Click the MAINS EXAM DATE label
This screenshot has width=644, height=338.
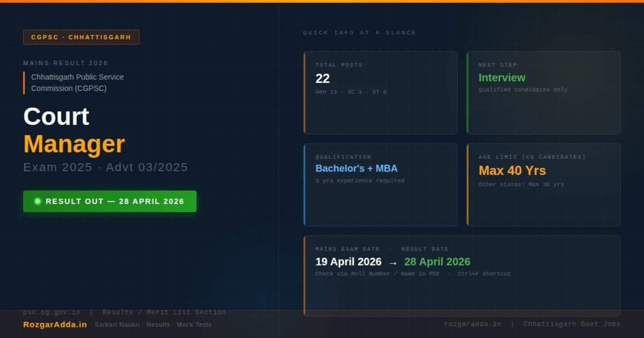(x=347, y=249)
